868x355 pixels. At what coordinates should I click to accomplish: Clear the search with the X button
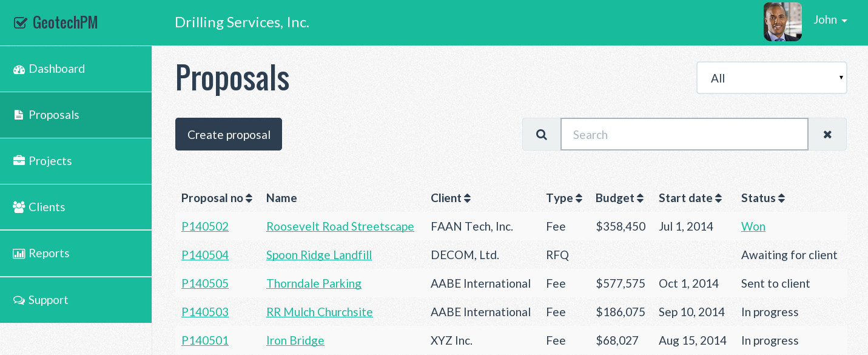coord(827,134)
